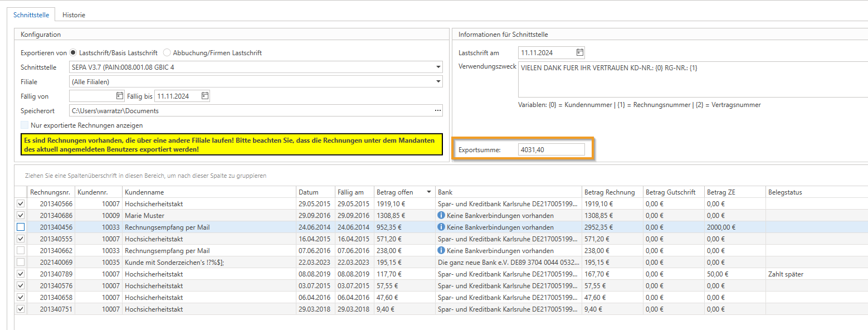Sort by Betrag offen column arrow

click(x=428, y=192)
